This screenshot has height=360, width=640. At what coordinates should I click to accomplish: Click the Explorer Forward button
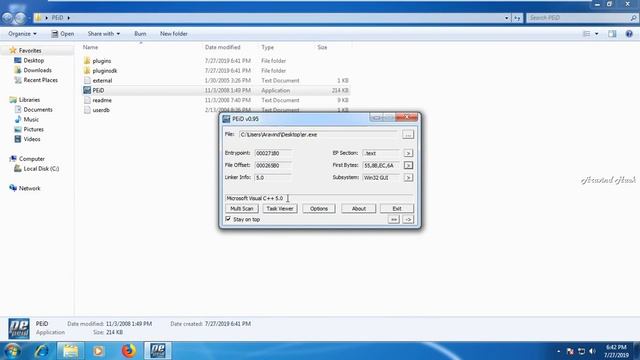(x=20, y=18)
